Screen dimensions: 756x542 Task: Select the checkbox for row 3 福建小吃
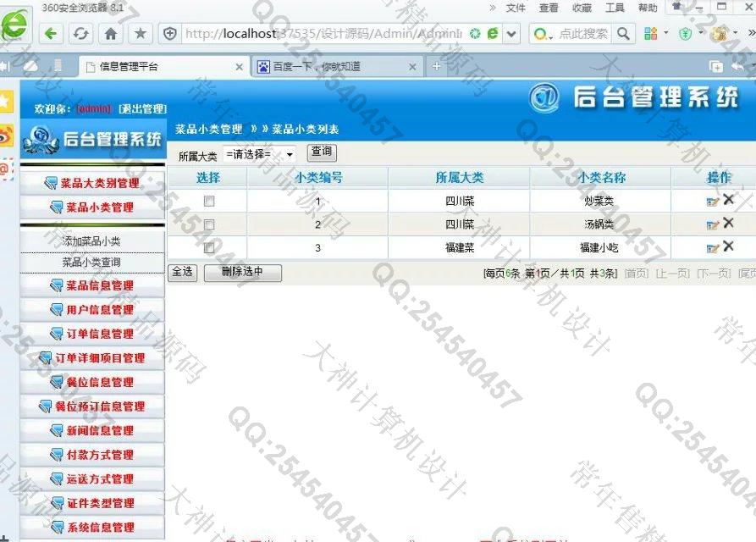pos(208,248)
